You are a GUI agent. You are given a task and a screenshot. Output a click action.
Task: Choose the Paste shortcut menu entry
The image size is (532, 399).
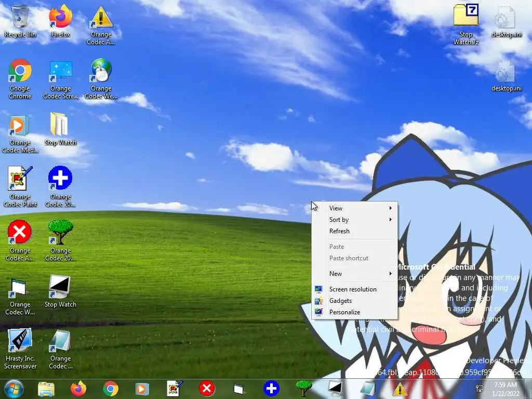click(x=354, y=258)
